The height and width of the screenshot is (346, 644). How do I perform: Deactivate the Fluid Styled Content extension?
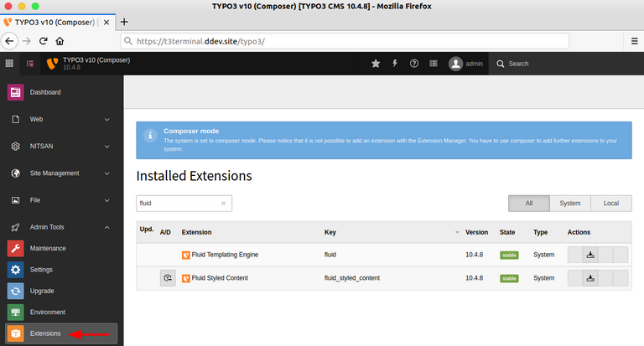tap(168, 278)
